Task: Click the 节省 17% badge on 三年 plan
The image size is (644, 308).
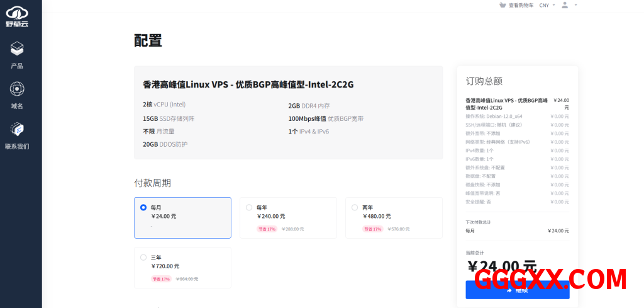Action: [x=161, y=278]
